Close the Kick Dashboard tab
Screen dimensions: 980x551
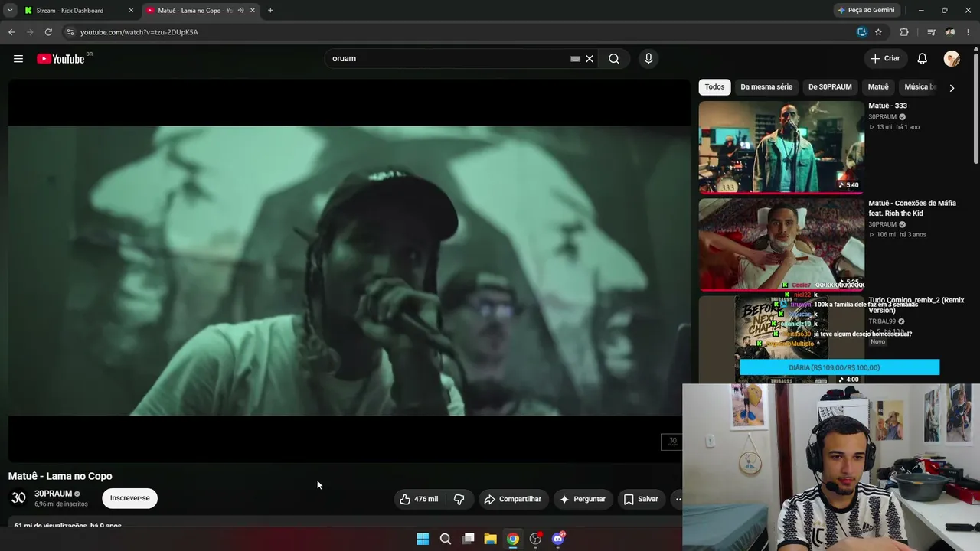[131, 11]
